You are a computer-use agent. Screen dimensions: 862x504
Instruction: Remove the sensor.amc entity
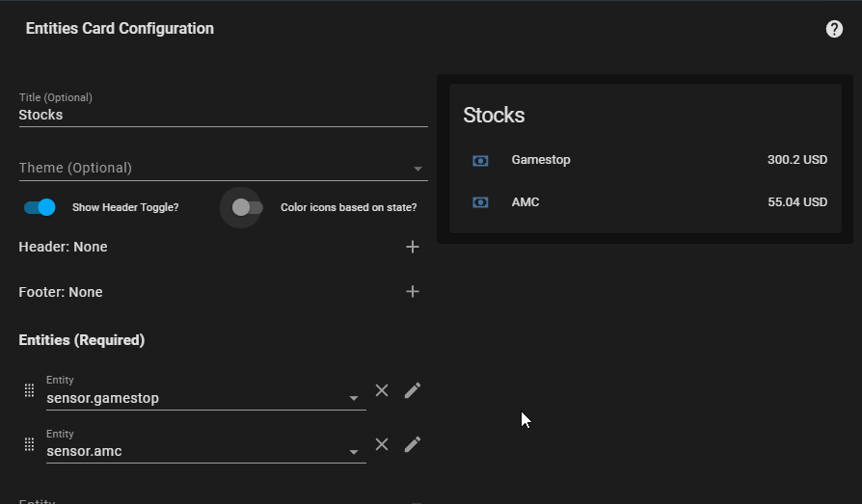click(x=382, y=444)
